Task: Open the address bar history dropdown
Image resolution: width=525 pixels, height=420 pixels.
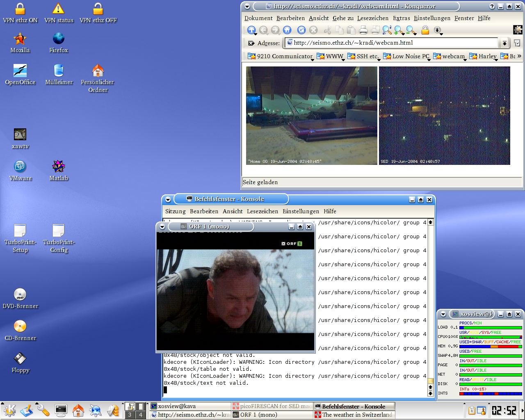Action: click(504, 43)
